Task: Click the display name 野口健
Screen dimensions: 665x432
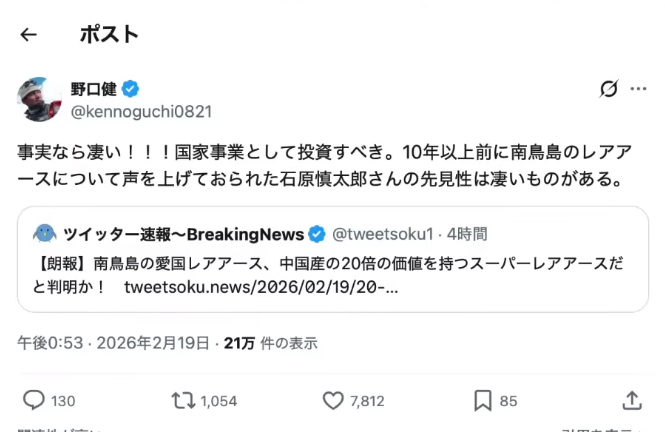Action: pos(93,88)
